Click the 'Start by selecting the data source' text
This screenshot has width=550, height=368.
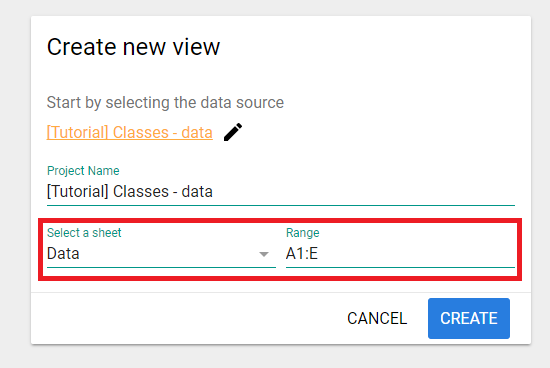(x=165, y=102)
